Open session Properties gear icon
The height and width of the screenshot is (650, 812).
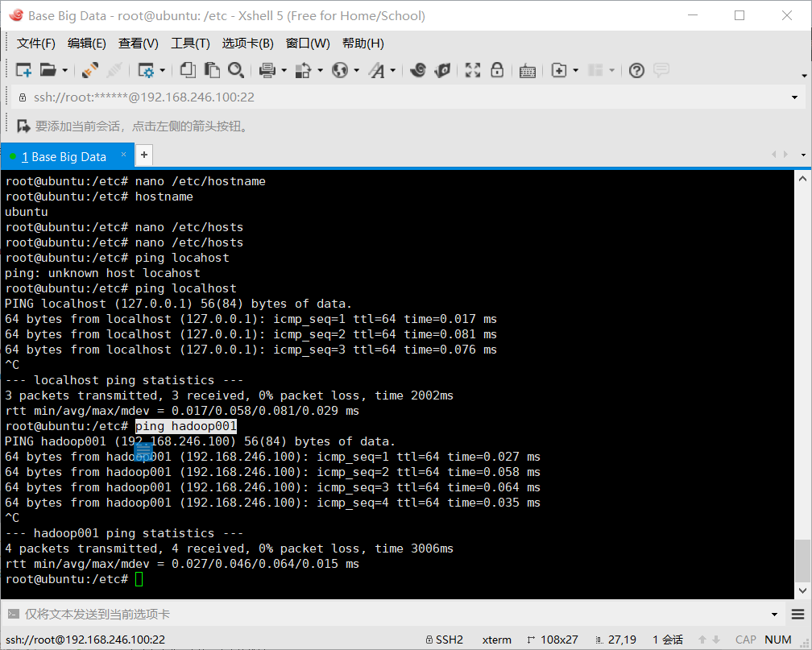(x=146, y=70)
